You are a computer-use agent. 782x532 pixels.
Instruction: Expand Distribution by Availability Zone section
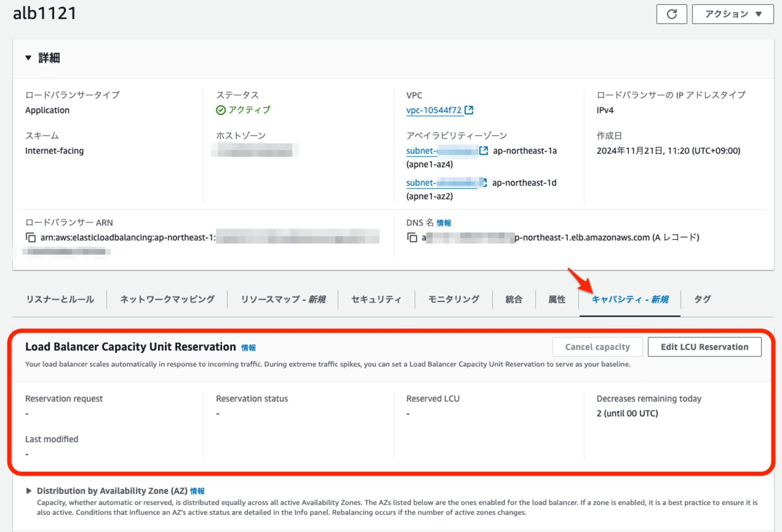(29, 491)
